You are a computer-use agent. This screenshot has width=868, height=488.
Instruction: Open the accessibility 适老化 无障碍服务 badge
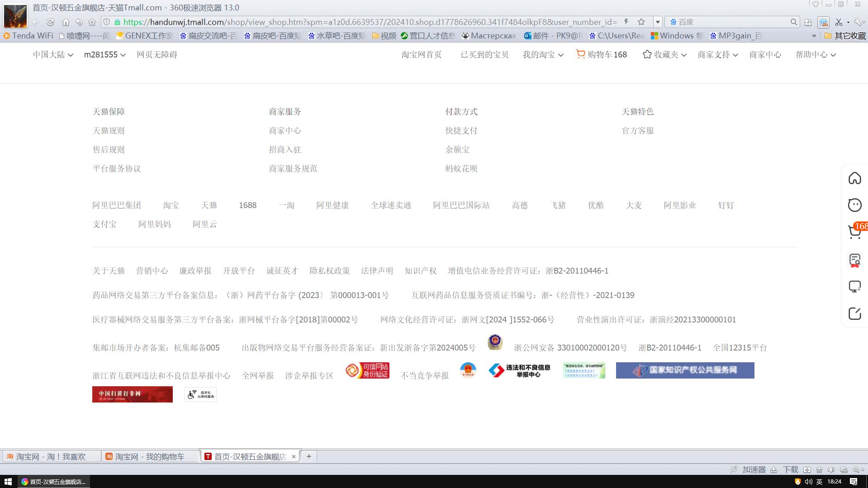200,394
